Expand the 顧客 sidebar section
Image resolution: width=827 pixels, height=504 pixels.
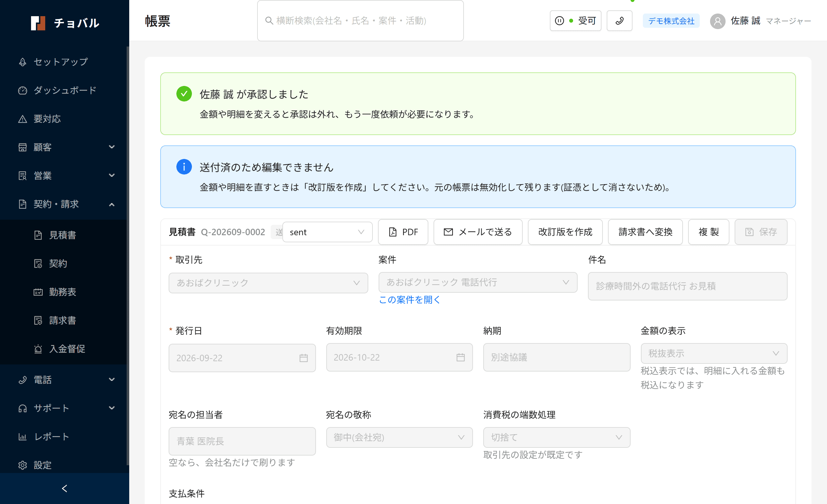point(64,147)
